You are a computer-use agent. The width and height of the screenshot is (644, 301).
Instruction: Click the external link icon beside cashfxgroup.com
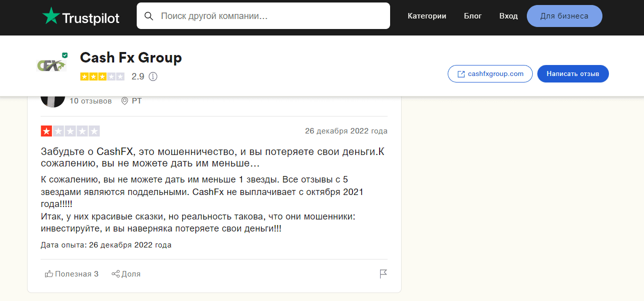(x=461, y=73)
